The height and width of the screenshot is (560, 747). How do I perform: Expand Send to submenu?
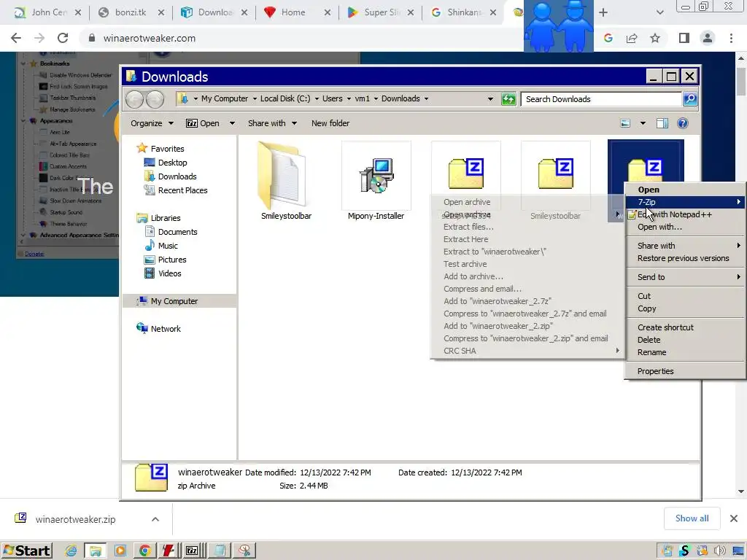click(685, 277)
